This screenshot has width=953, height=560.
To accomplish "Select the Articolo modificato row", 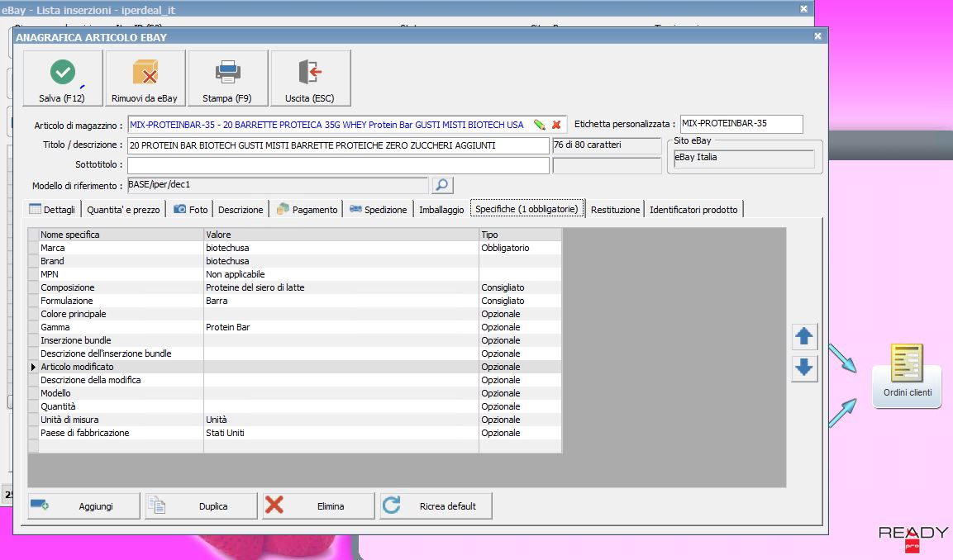I will (x=294, y=367).
